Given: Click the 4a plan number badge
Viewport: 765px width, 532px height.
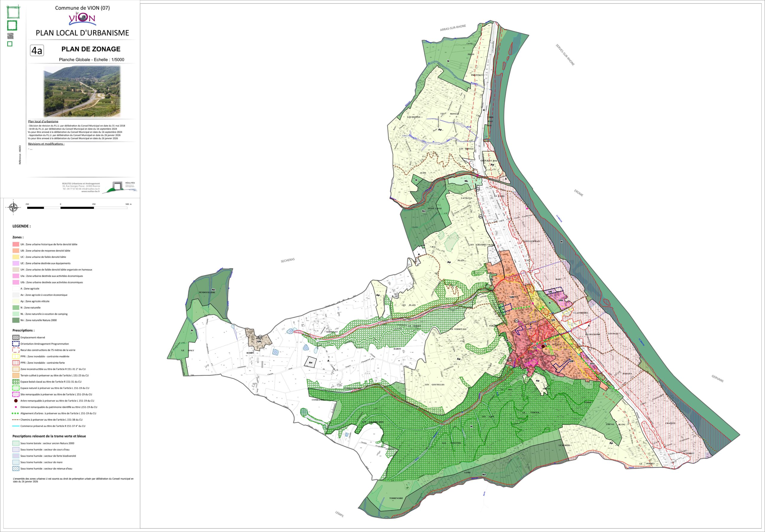Looking at the screenshot, I should tap(37, 51).
